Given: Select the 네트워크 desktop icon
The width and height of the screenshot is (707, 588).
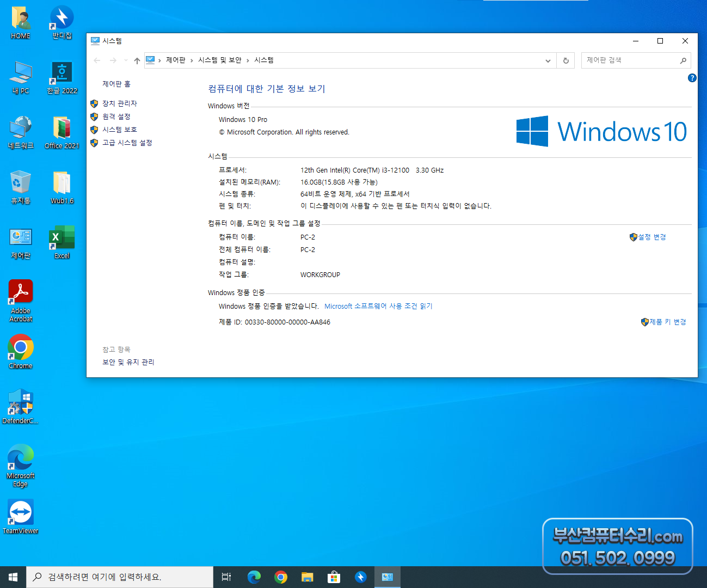Looking at the screenshot, I should [x=21, y=133].
